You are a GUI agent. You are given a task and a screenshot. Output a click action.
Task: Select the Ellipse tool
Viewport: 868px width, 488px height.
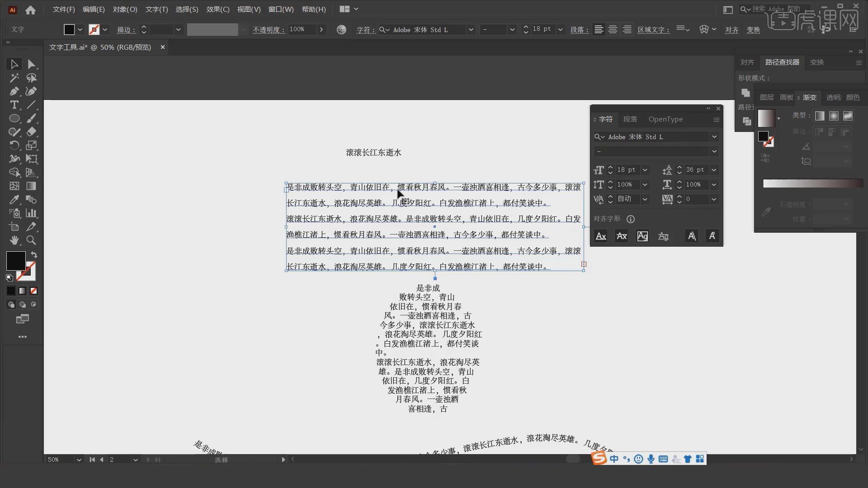tap(14, 118)
